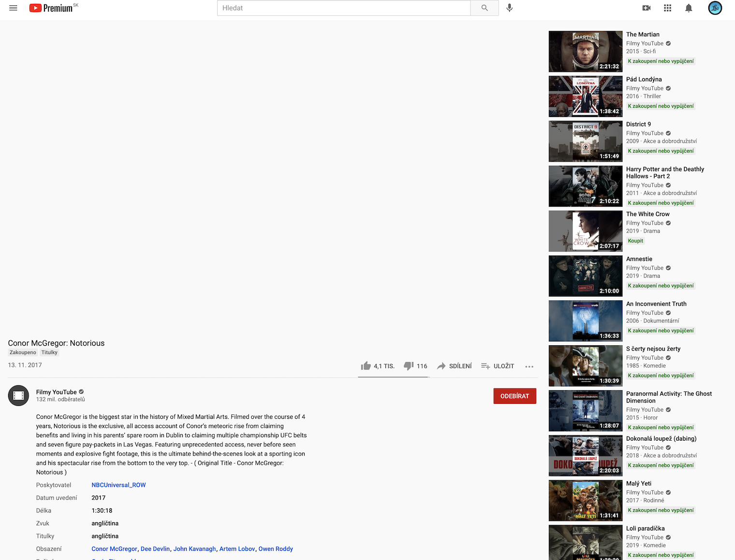The image size is (735, 560).
Task: Save video to playlist with Uložit
Action: [498, 366]
